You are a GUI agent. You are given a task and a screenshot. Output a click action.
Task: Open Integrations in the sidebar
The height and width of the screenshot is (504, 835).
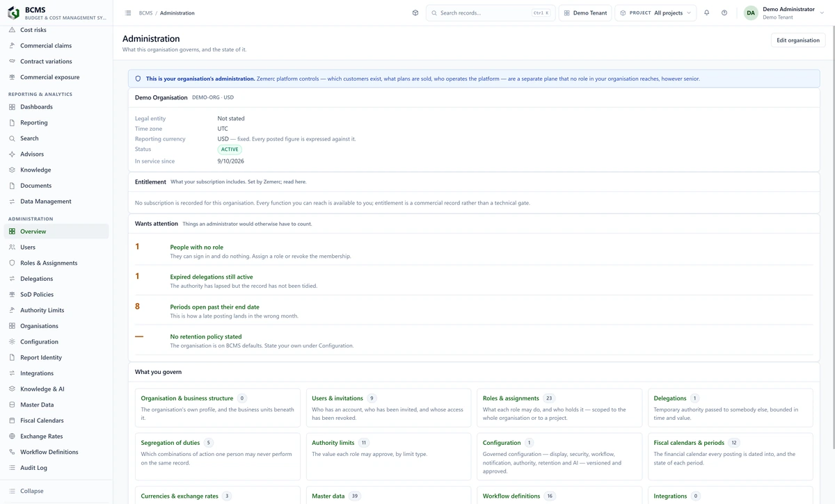(x=56, y=373)
